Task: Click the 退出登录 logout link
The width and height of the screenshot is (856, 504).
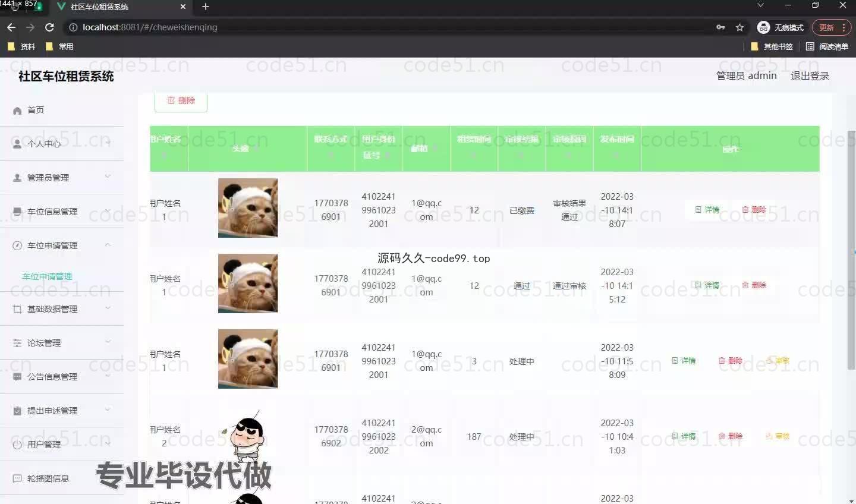Action: point(810,76)
